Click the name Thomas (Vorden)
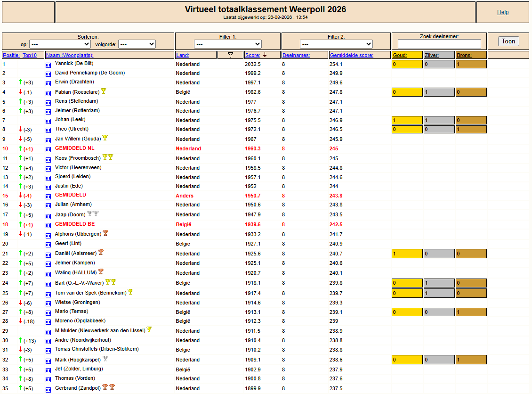 (x=75, y=378)
